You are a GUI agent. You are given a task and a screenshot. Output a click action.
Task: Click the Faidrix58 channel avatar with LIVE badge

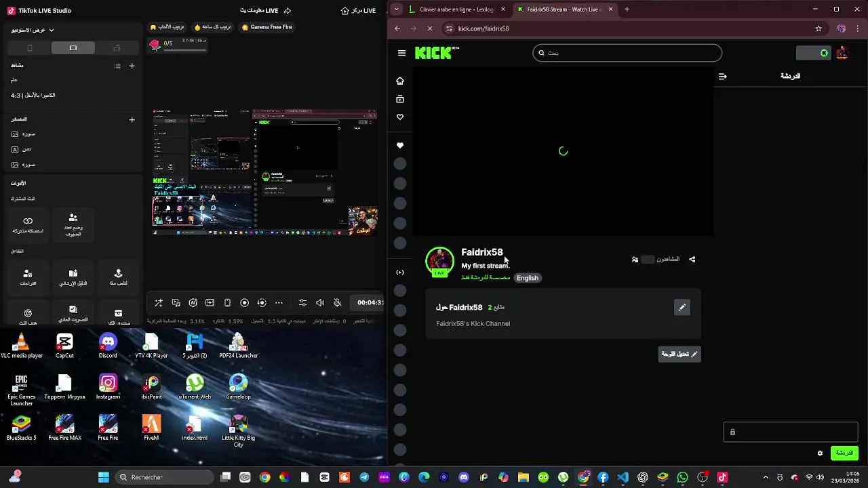439,262
